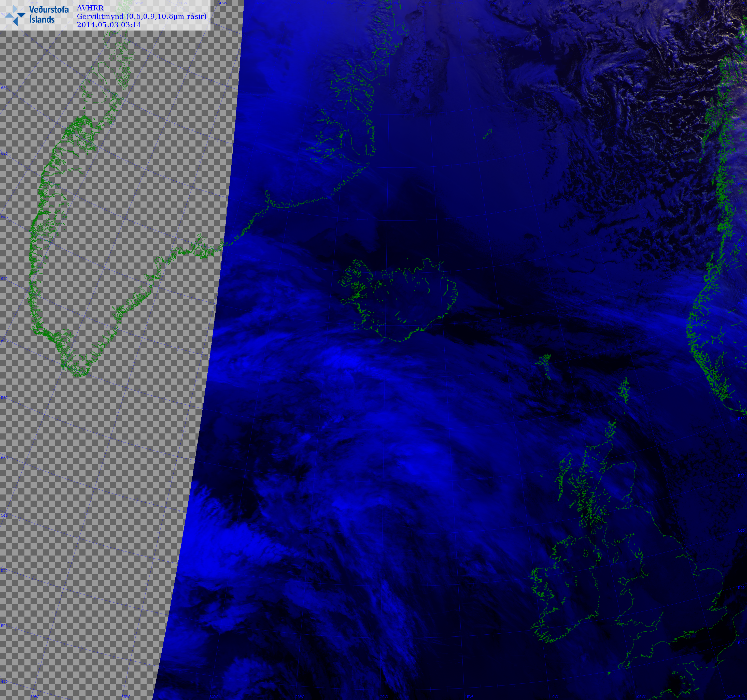Click the 2014.05.03 03:14 timestamp
Viewport: 747px width, 700px height.
(109, 25)
